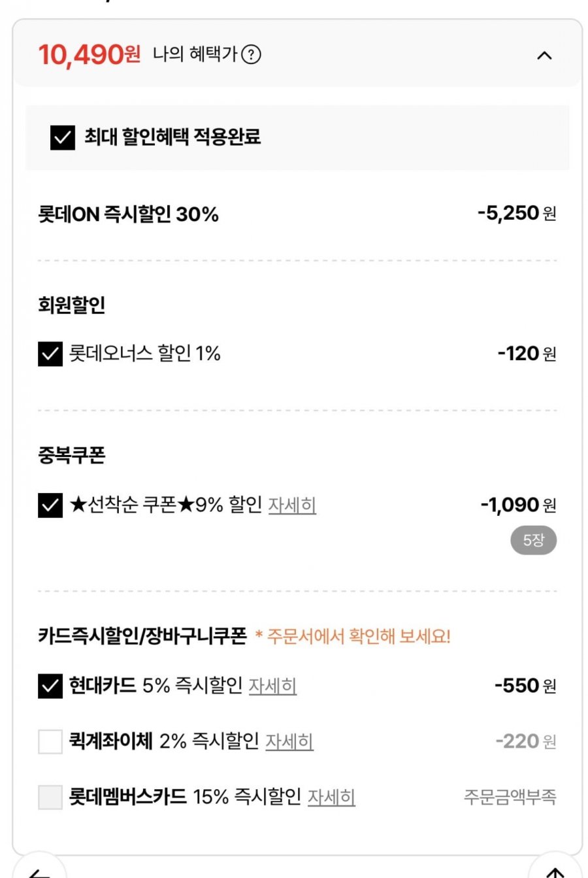Tap the scroll-to-top arrow button

(x=555, y=871)
